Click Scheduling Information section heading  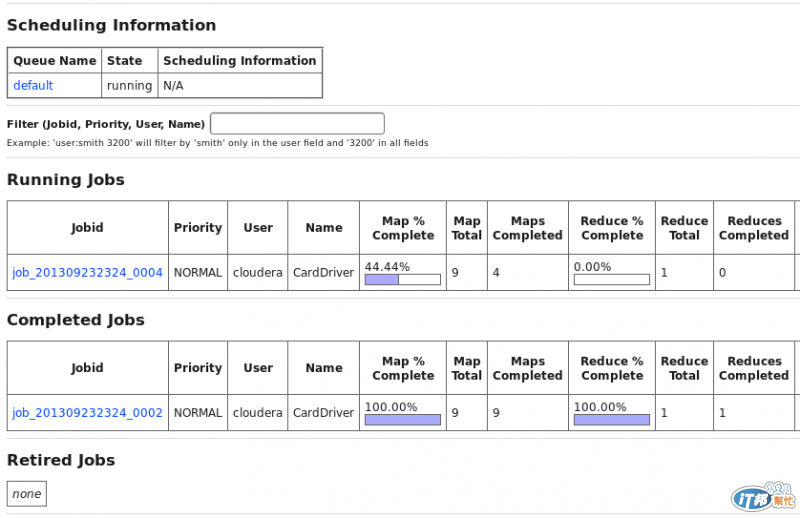pyautogui.click(x=111, y=25)
